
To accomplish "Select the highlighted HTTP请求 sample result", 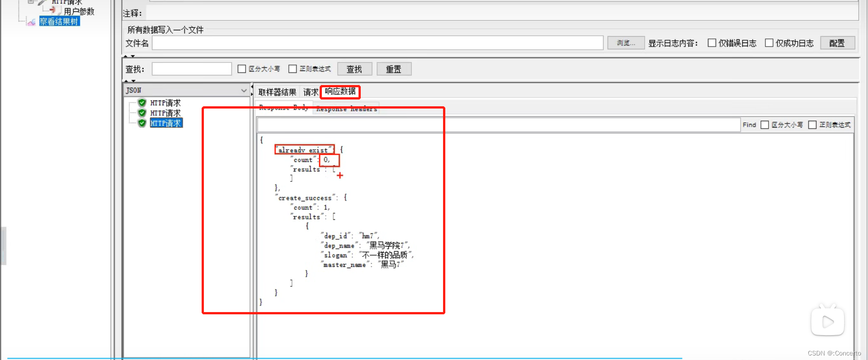I will [166, 123].
